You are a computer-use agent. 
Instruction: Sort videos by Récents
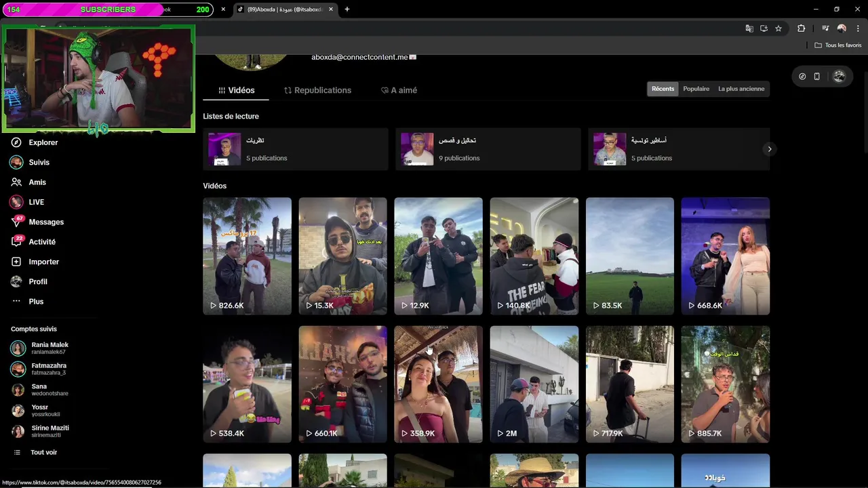663,89
